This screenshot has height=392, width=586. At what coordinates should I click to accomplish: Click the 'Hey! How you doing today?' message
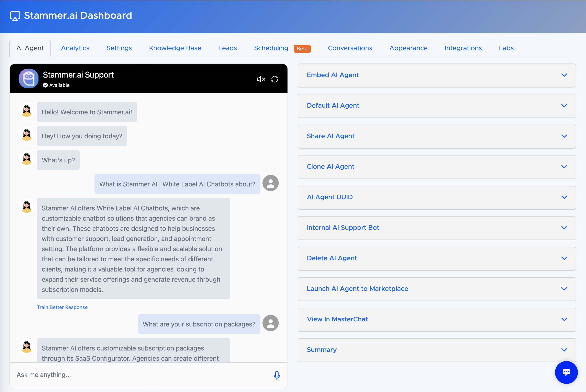click(x=82, y=136)
